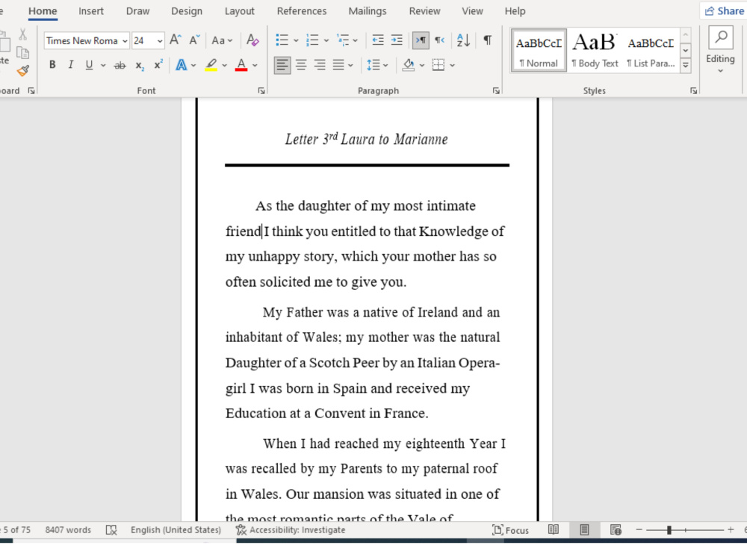The height and width of the screenshot is (560, 747).
Task: Expand underline style options arrow
Action: (103, 65)
